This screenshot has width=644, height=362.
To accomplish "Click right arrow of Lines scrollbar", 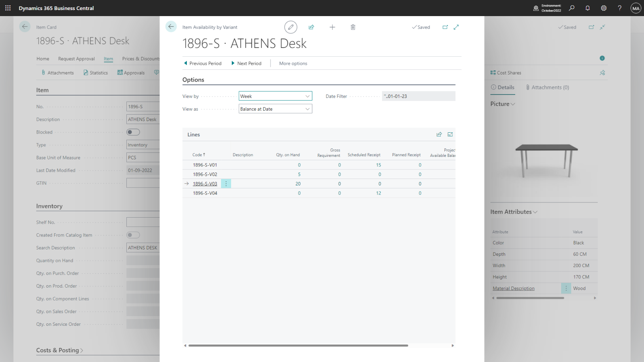I will pos(453,346).
